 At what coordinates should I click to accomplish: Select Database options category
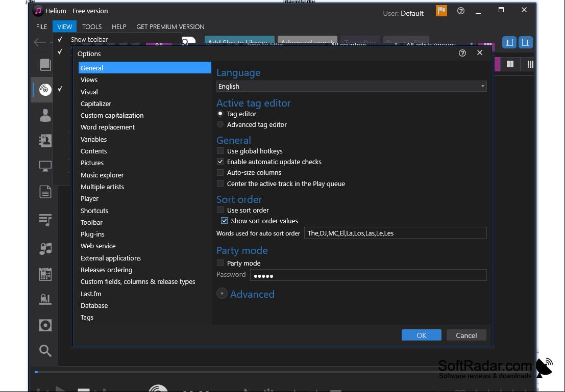(x=145, y=305)
